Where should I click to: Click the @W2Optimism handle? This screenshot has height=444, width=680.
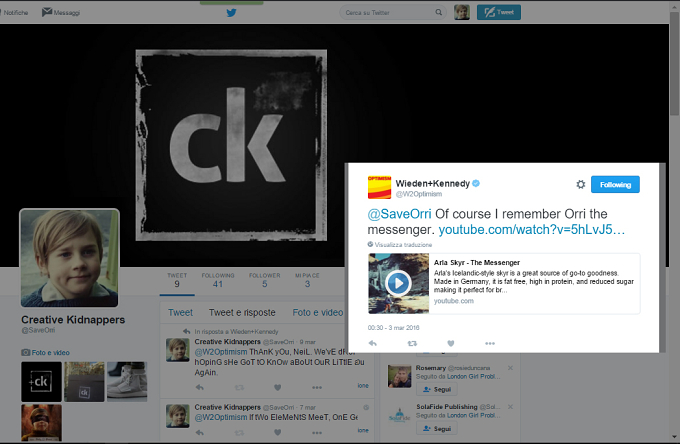(x=418, y=194)
